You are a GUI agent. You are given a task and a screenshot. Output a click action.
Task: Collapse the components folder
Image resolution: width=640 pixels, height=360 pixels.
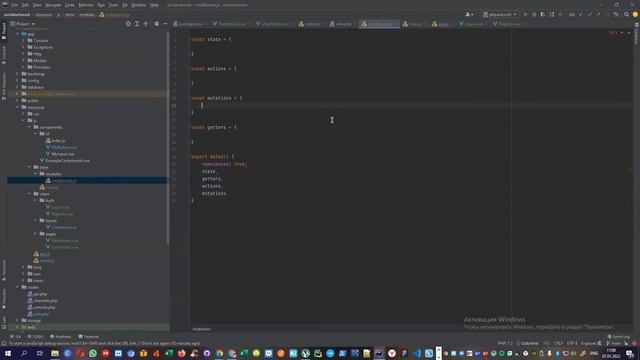click(29, 127)
